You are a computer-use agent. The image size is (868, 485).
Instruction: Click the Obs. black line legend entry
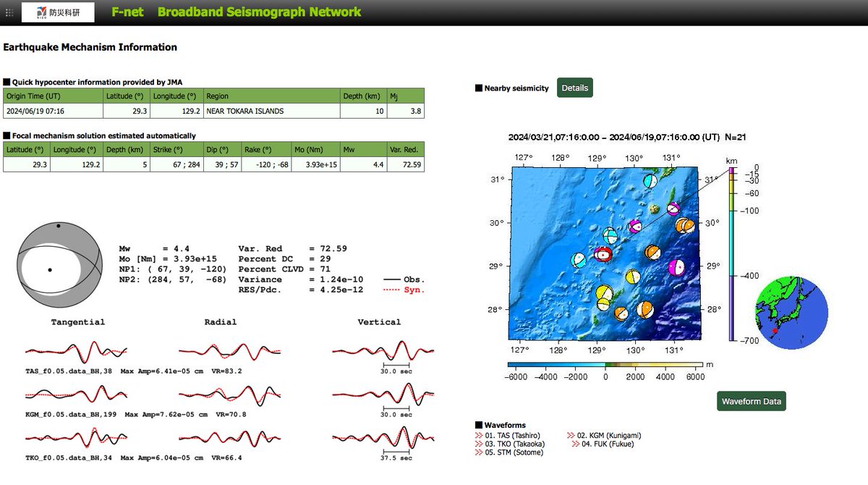[x=404, y=279]
